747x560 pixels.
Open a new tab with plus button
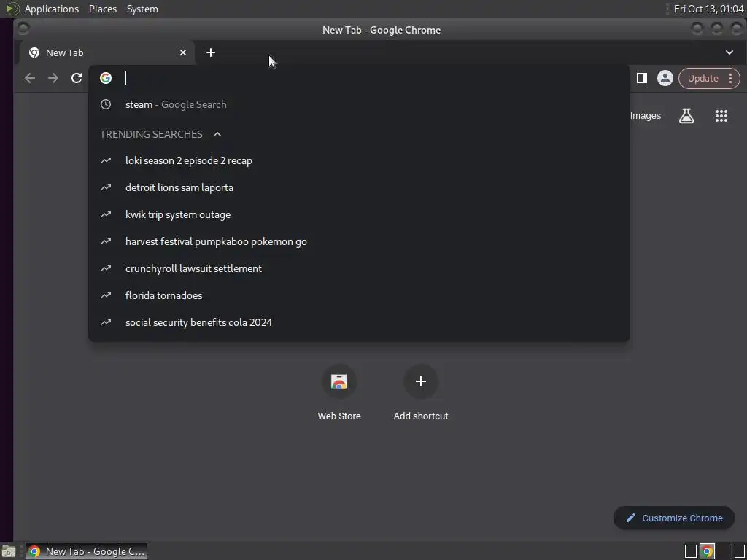coord(211,52)
